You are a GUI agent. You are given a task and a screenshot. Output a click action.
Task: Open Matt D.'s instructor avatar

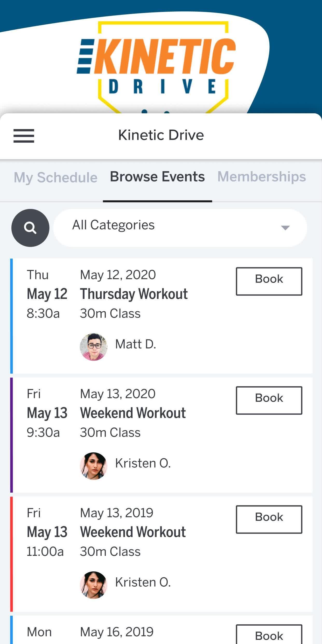93,347
